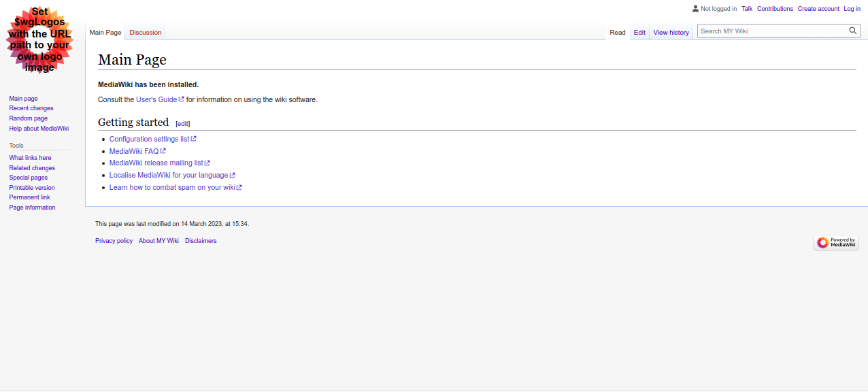The width and height of the screenshot is (868, 392).
Task: Click the Not logged in user icon
Action: (x=695, y=9)
